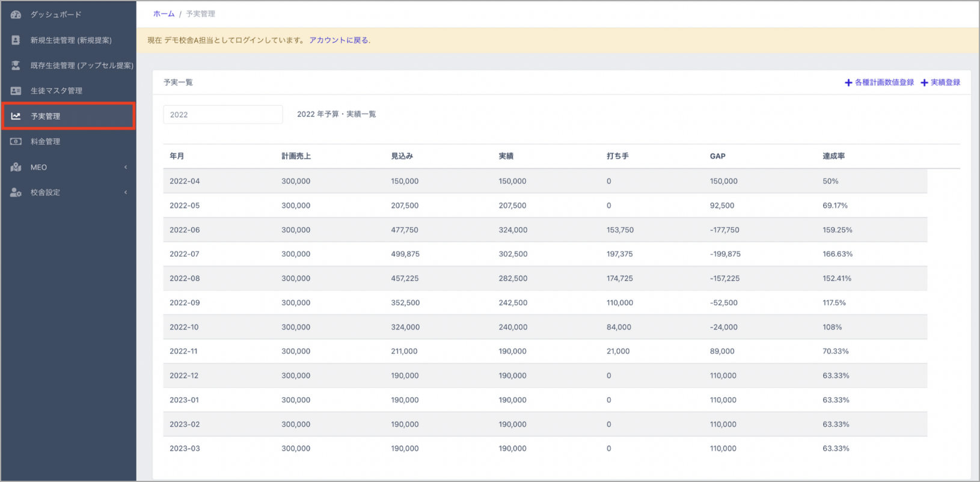Click the MEO map icon
The width and height of the screenshot is (980, 482).
click(16, 167)
